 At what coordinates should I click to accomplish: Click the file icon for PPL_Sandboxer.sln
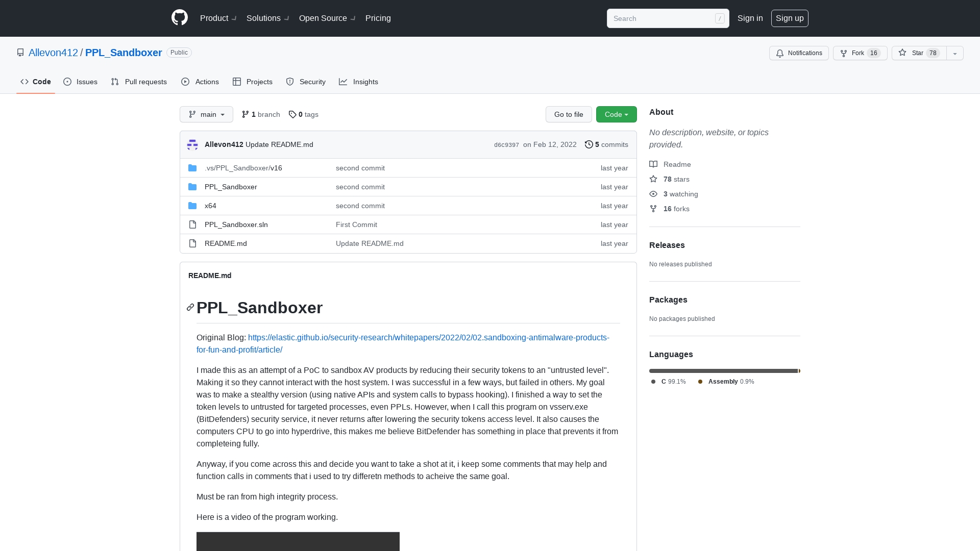[x=192, y=224]
